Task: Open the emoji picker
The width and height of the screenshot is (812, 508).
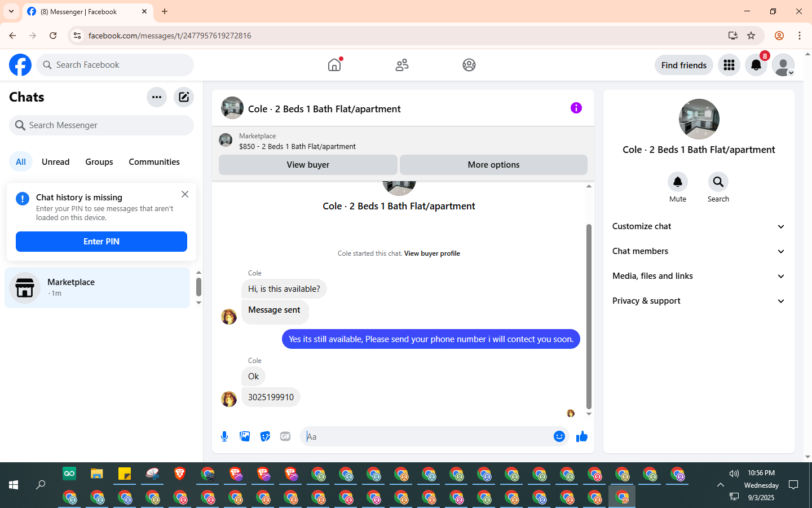Action: 559,436
